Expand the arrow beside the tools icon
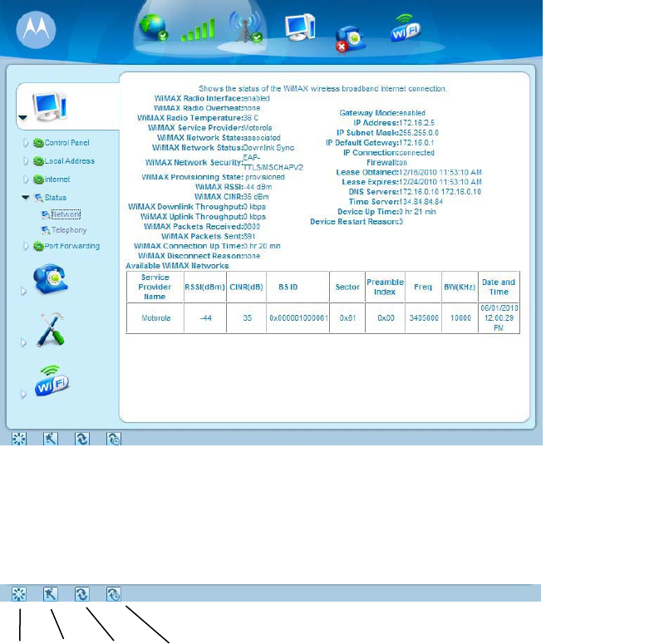This screenshot has height=644, width=659. (x=23, y=343)
